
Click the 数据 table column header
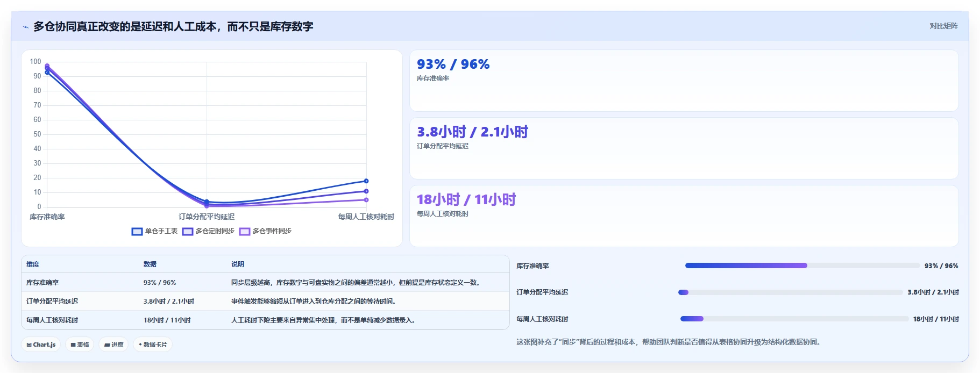150,264
